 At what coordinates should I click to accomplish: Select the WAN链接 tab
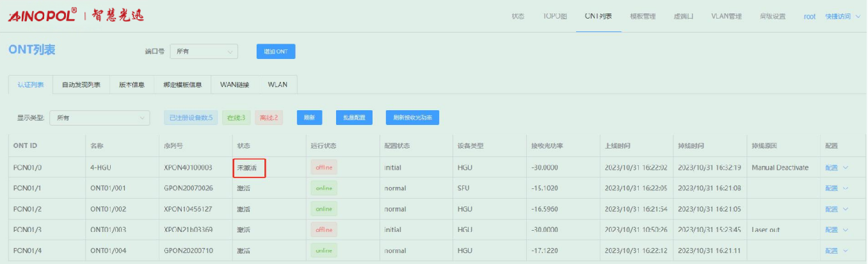(x=234, y=85)
